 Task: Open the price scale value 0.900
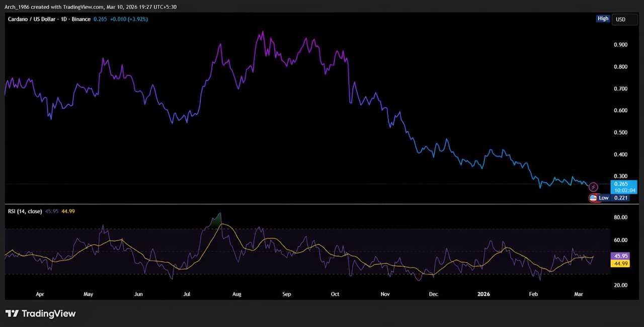click(x=620, y=44)
